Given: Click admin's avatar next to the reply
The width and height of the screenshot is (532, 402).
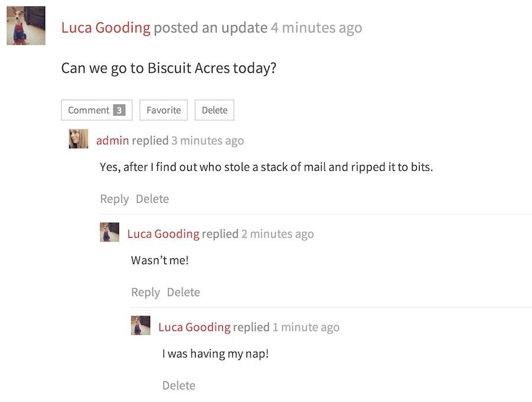Looking at the screenshot, I should tap(79, 139).
